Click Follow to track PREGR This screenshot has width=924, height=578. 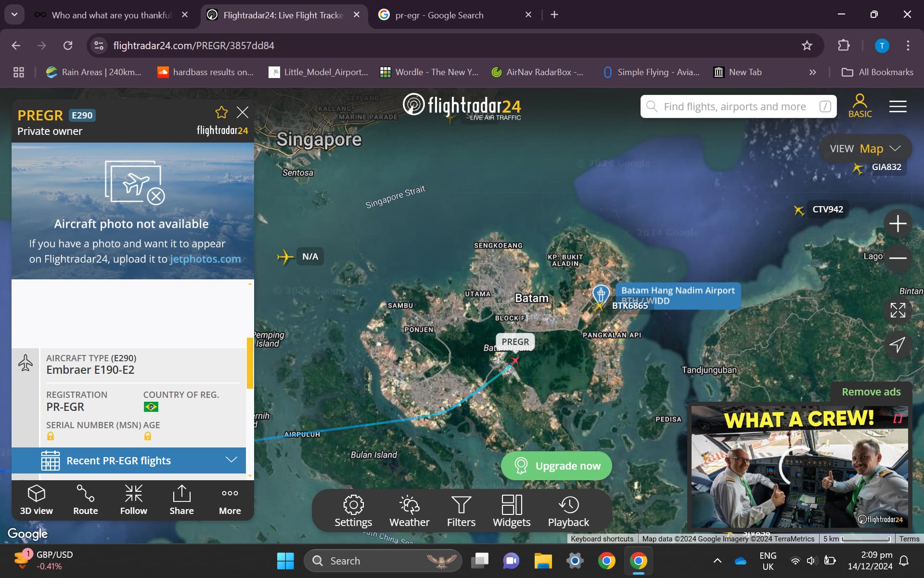click(x=133, y=500)
